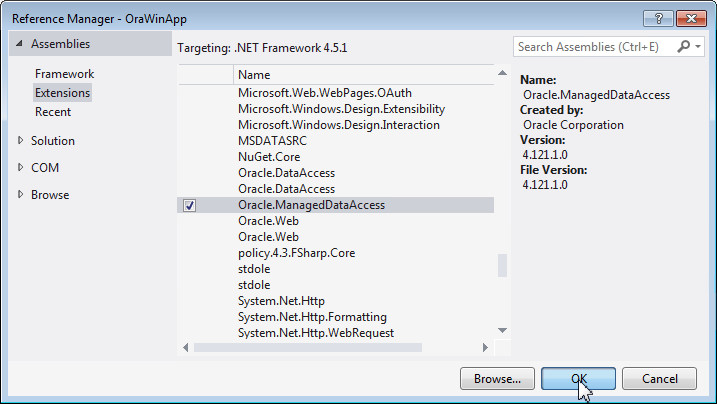
Task: Uncheck the Oracle.ManagedDataAccess checkbox
Action: pyautogui.click(x=190, y=205)
